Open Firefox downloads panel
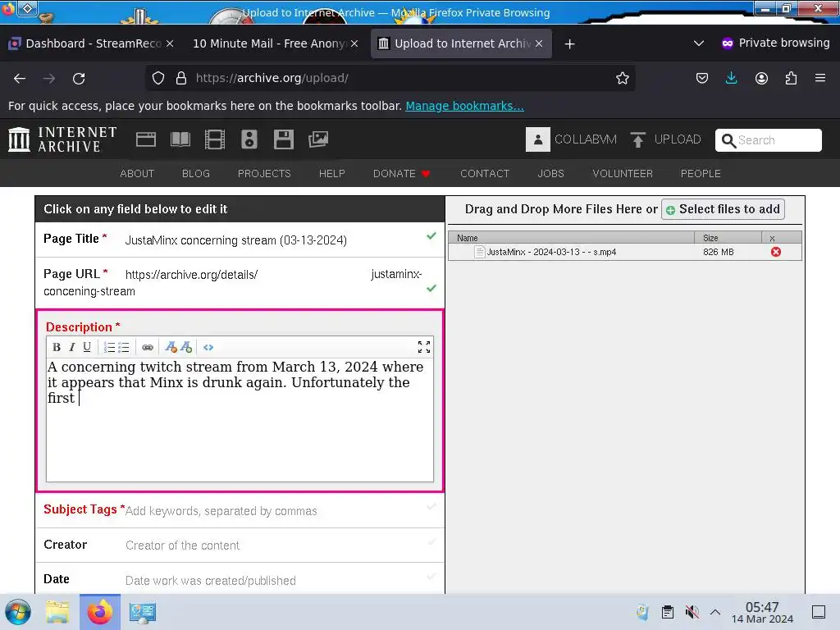This screenshot has width=840, height=630. tap(731, 78)
